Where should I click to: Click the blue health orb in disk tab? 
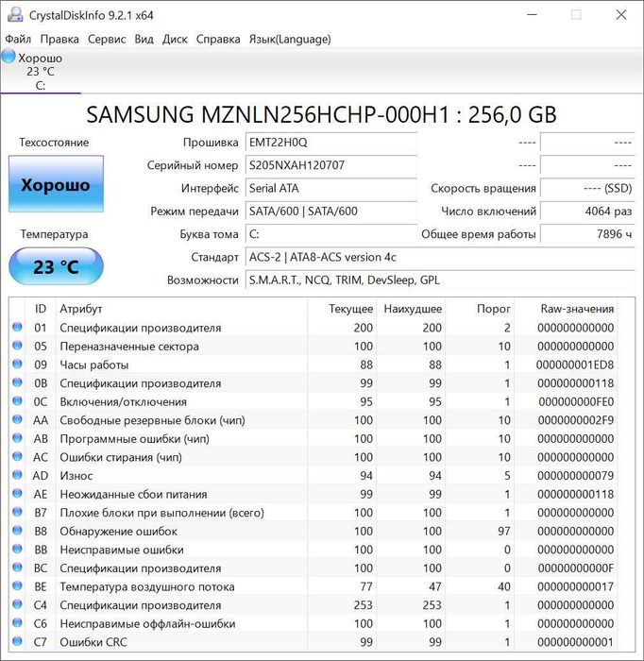tap(8, 56)
